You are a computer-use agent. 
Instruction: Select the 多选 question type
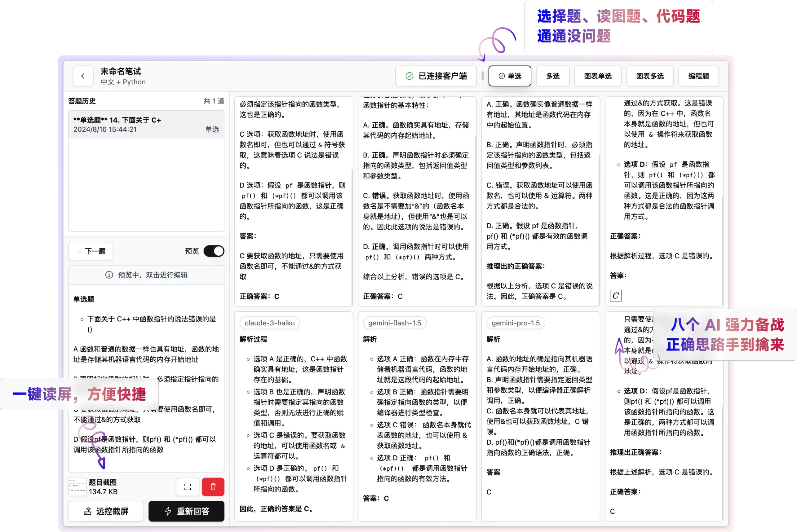point(553,76)
